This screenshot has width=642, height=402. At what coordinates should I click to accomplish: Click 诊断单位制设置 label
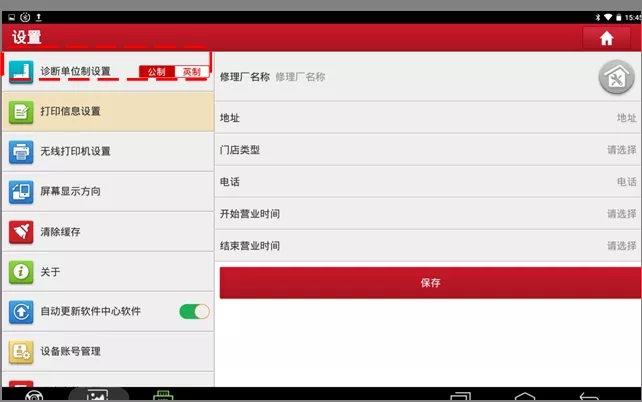click(75, 71)
